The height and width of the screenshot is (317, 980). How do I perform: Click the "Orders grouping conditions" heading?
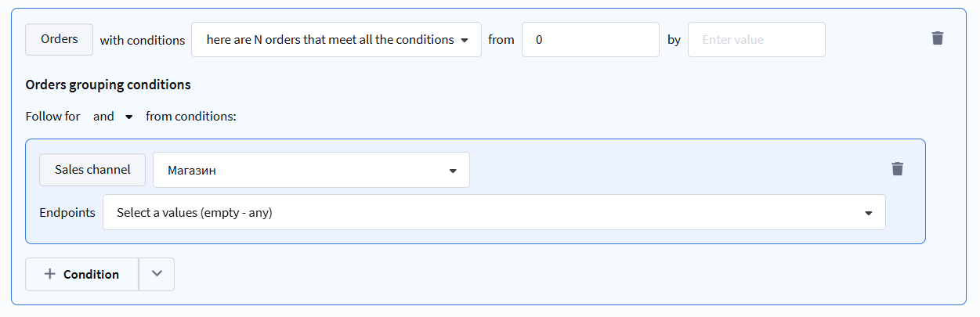pyautogui.click(x=108, y=85)
